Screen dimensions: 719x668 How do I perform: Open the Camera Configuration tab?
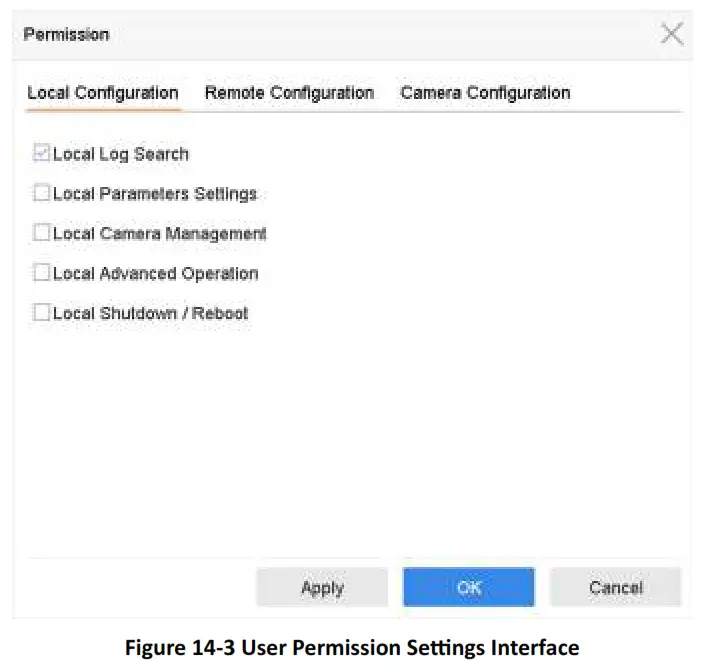tap(485, 93)
